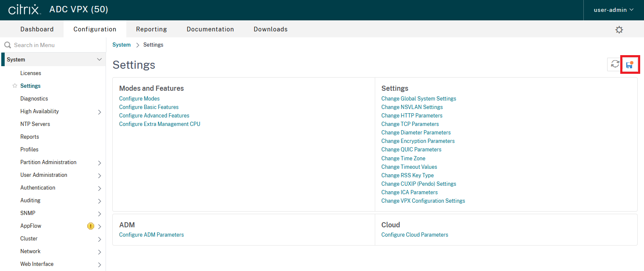Click the AppFlow yellow warning icon

(x=90, y=226)
